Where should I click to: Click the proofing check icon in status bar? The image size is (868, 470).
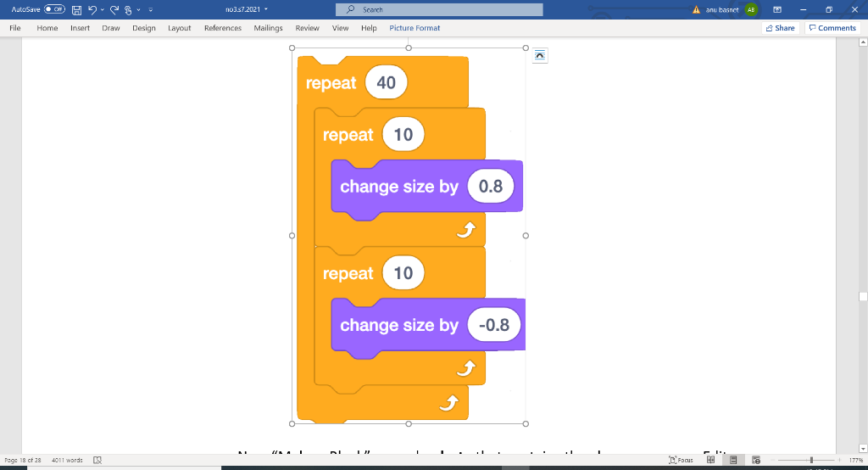(x=97, y=460)
